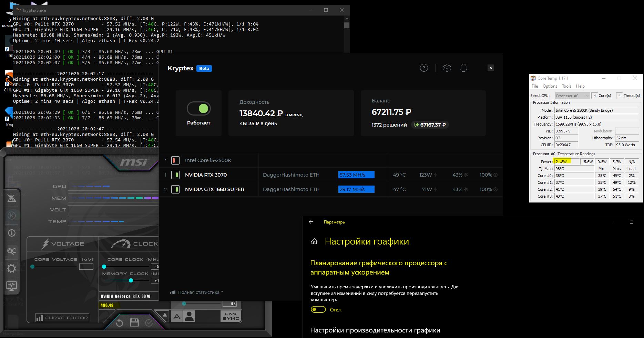The width and height of the screenshot is (644, 338).
Task: Click the Afterburner fan panel up-arrow expander
Action: point(164,315)
